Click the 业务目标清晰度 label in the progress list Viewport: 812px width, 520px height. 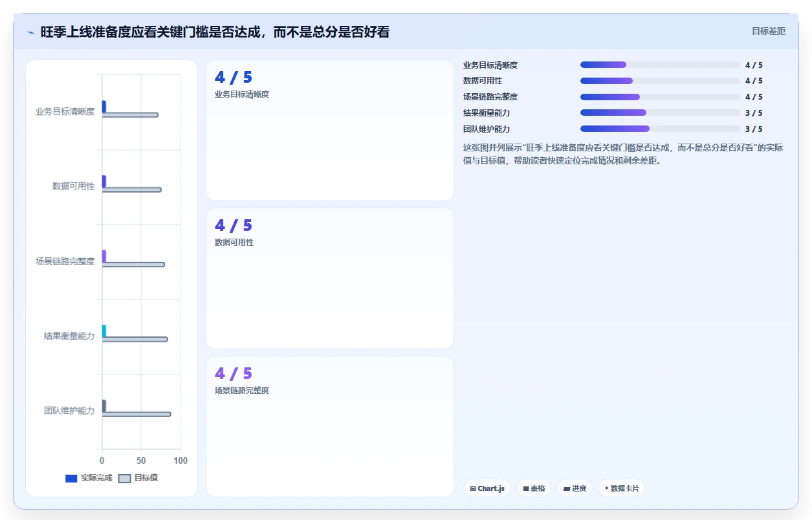pos(490,65)
